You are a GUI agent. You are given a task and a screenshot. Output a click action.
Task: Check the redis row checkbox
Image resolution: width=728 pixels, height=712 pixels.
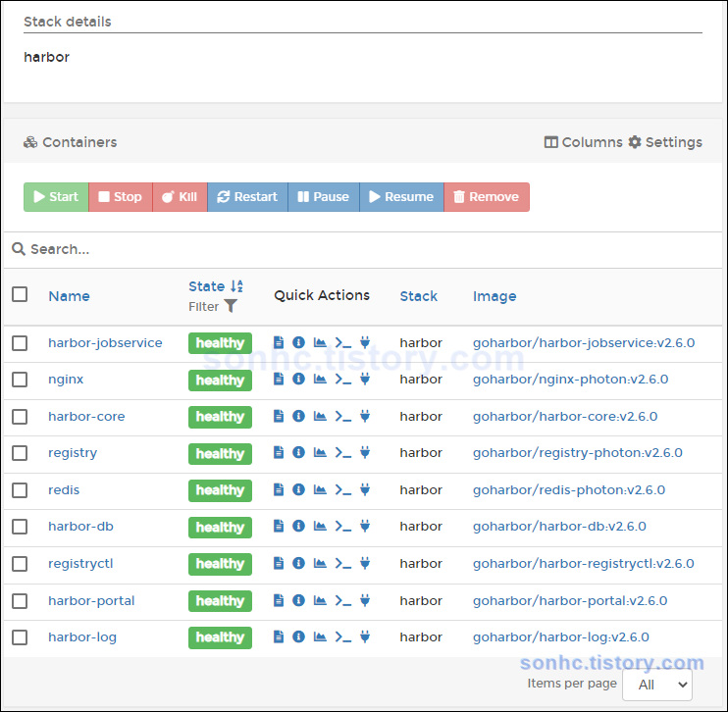[x=20, y=490]
